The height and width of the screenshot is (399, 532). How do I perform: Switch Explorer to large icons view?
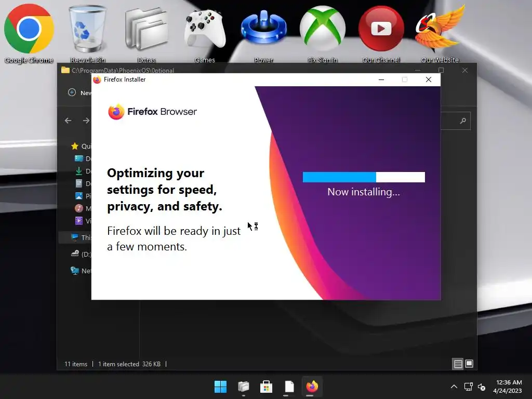pyautogui.click(x=469, y=364)
